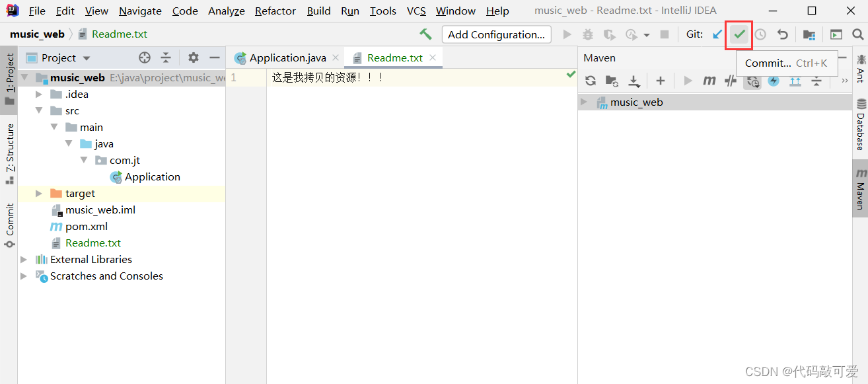Open the File menu
The width and height of the screenshot is (868, 384).
[38, 11]
